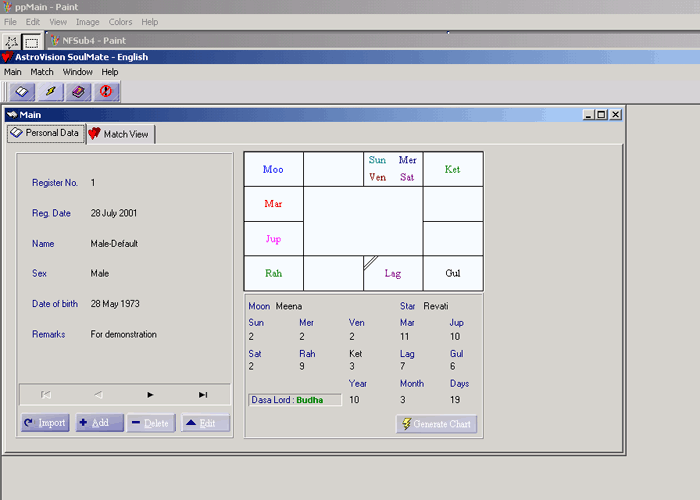The height and width of the screenshot is (500, 700).
Task: Click the Year value 10
Action: click(x=354, y=400)
